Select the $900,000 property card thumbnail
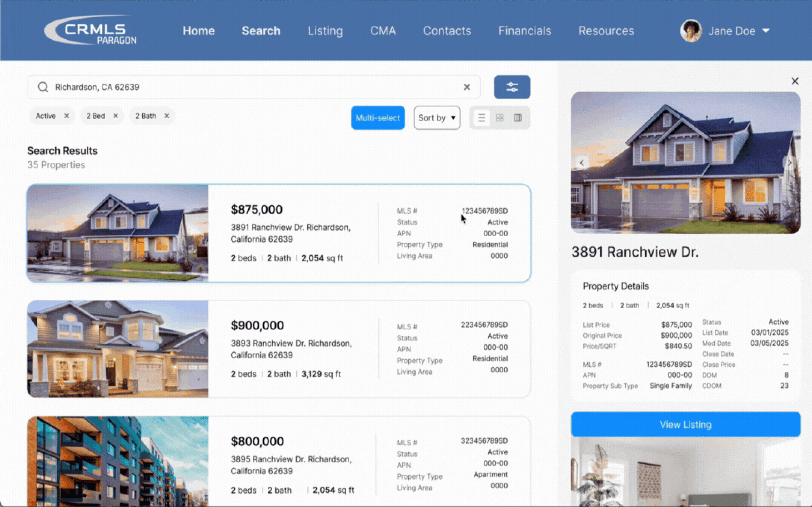The image size is (812, 507). (118, 349)
